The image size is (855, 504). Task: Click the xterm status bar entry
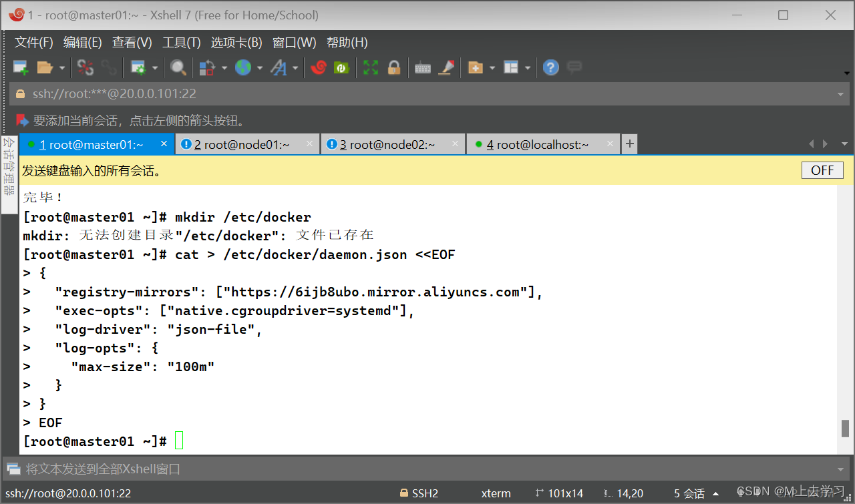[496, 494]
